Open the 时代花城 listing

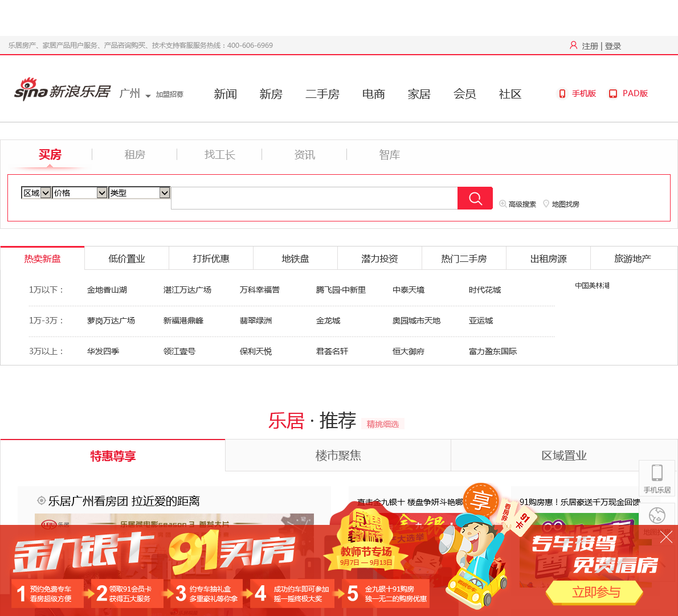coord(485,290)
